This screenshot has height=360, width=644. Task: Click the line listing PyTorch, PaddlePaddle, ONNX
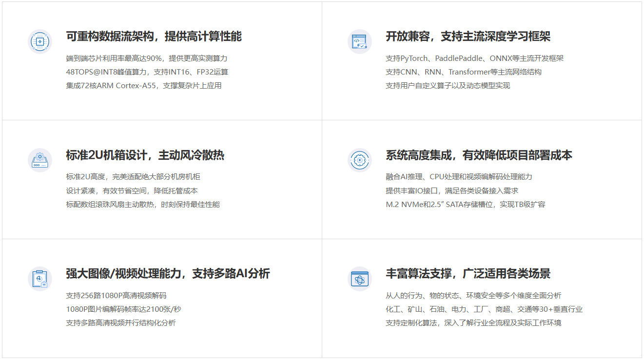[x=474, y=58]
